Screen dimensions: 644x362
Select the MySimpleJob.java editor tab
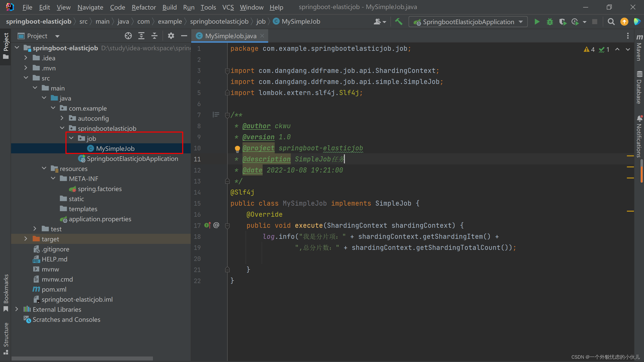coord(229,36)
